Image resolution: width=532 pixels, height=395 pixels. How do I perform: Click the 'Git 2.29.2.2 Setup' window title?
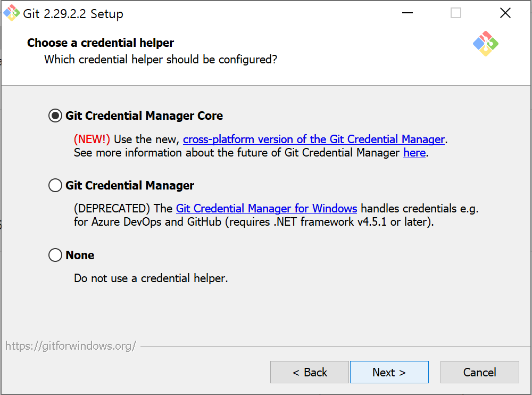click(x=73, y=14)
